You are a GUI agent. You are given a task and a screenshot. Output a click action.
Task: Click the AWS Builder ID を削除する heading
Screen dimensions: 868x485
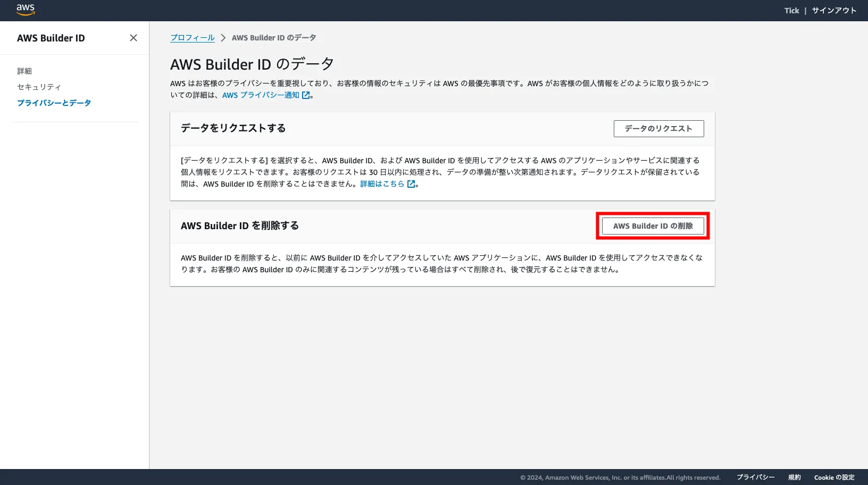pyautogui.click(x=240, y=225)
